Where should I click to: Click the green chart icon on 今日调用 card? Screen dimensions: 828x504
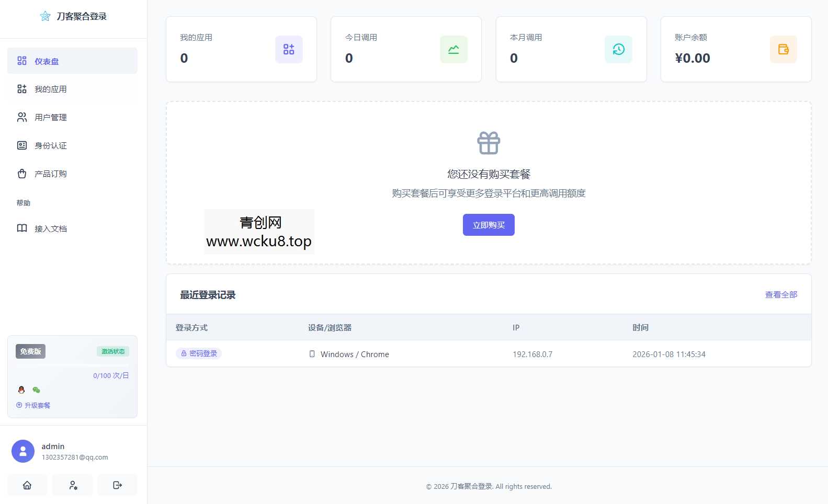click(453, 49)
